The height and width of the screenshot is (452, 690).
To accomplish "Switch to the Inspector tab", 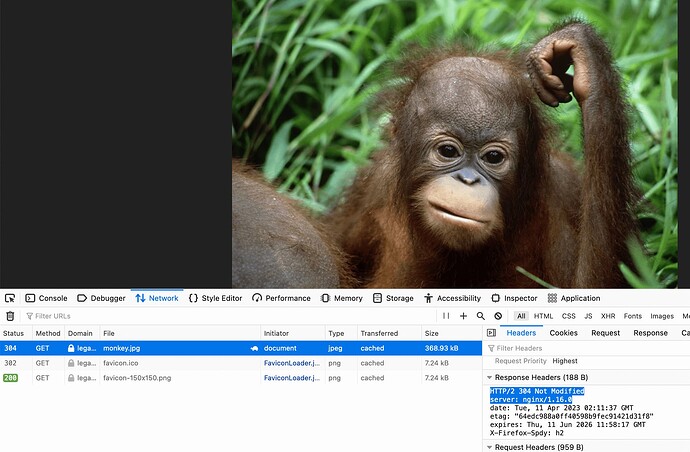I will click(514, 298).
